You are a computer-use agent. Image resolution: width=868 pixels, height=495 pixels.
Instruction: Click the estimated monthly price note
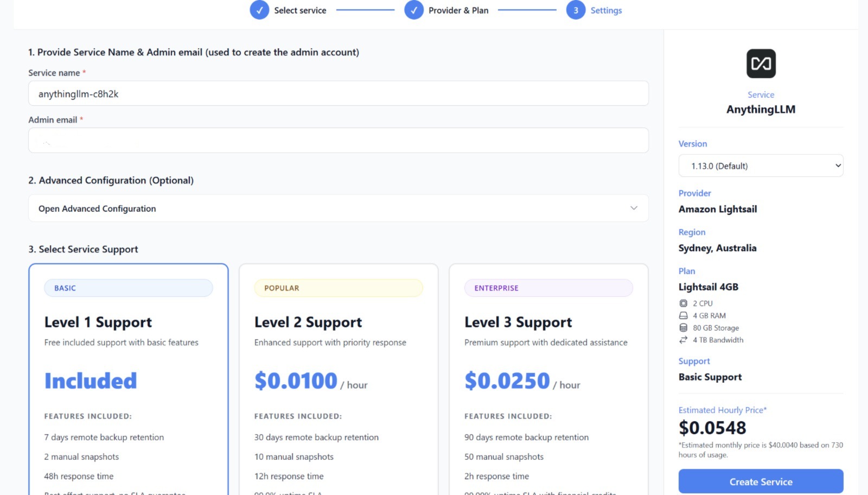click(761, 450)
